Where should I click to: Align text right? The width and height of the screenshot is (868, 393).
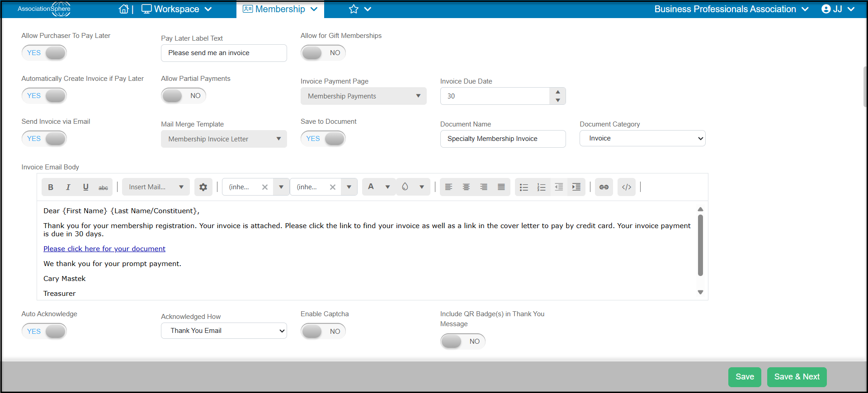(484, 187)
